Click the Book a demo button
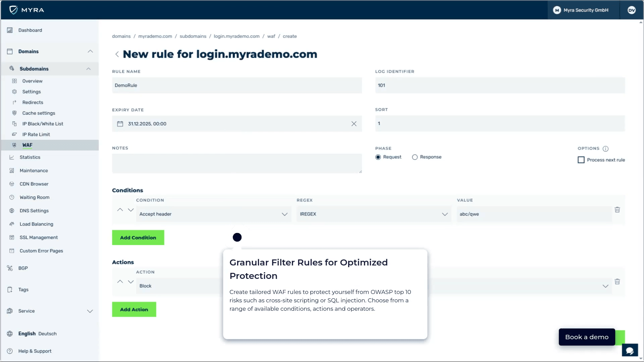The height and width of the screenshot is (362, 644). coord(586,337)
